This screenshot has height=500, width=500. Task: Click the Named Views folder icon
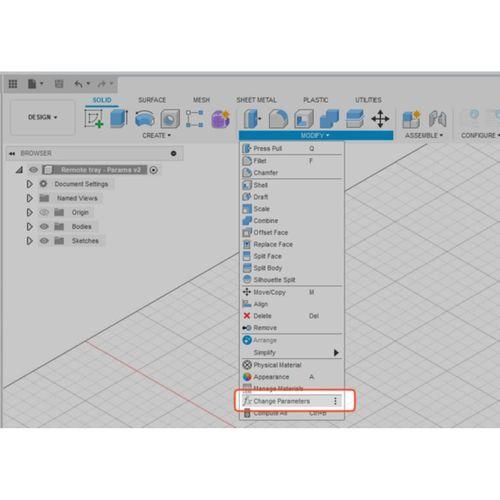tap(44, 198)
